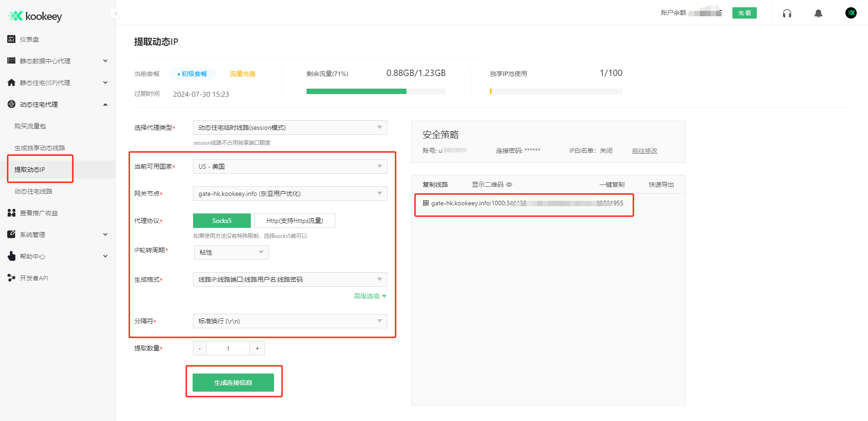Click the copy icon beside gate-hk.kookeey.info line

pos(425,203)
